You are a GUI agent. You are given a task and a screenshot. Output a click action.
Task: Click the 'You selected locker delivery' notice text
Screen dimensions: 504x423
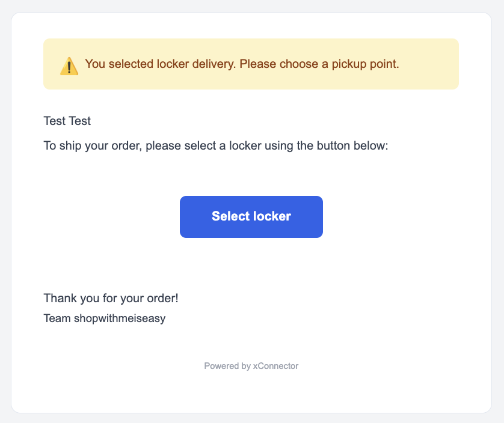242,64
